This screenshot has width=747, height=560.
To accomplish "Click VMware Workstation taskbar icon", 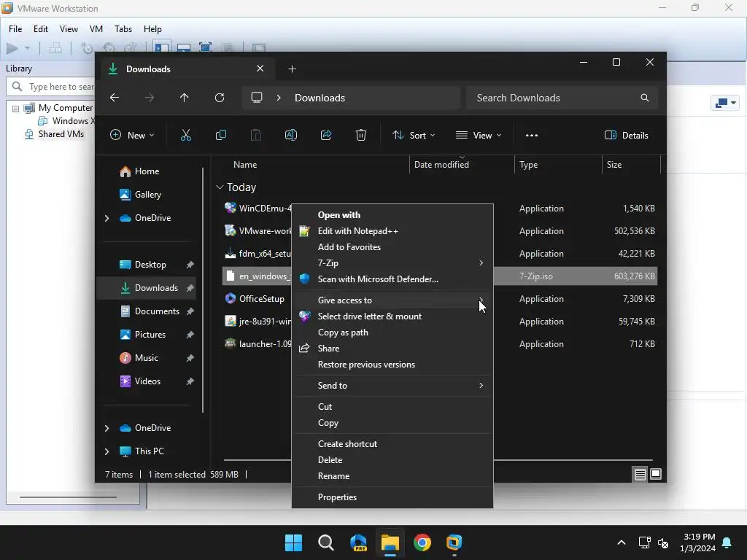I will [x=454, y=542].
